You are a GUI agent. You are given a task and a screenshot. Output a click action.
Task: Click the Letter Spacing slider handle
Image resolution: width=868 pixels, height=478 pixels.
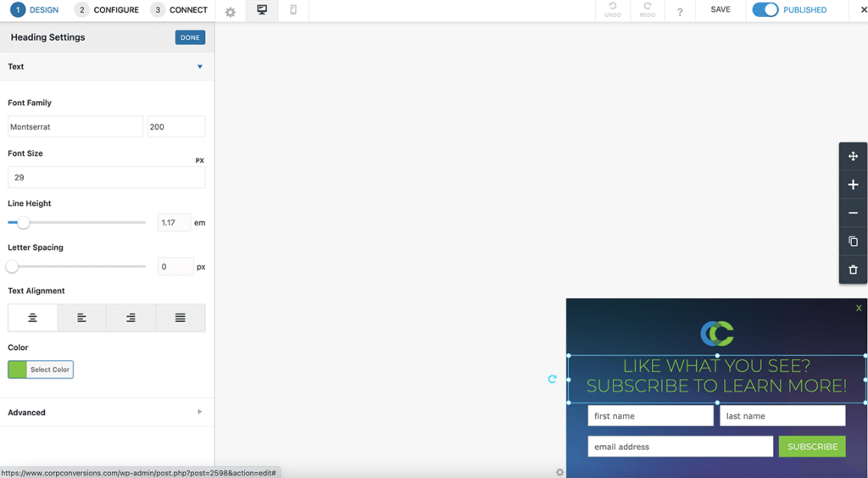point(12,267)
